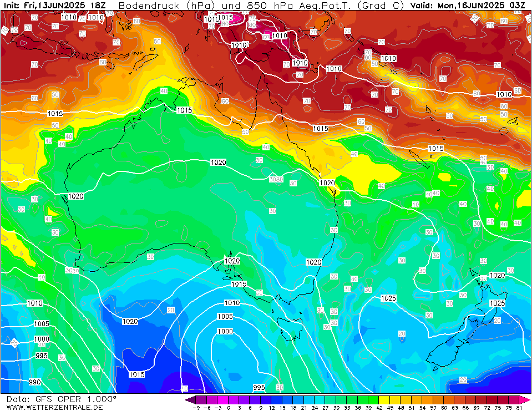
Task: Click the '21' label on the color scale
Action: pyautogui.click(x=303, y=408)
